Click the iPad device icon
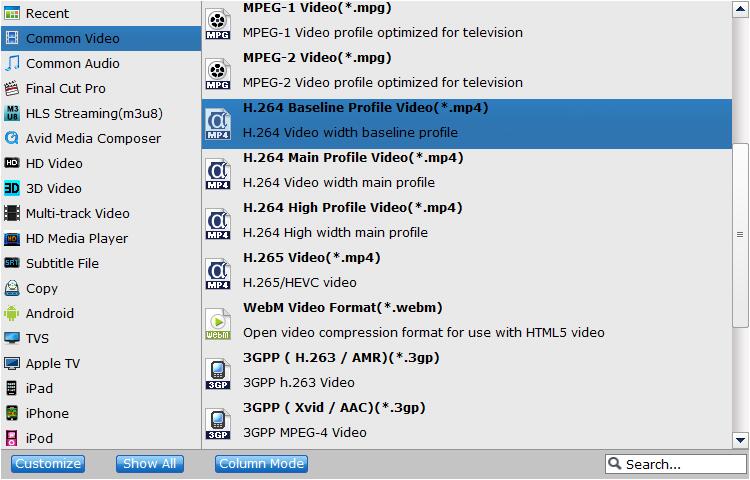This screenshot has width=750, height=480. [x=11, y=388]
